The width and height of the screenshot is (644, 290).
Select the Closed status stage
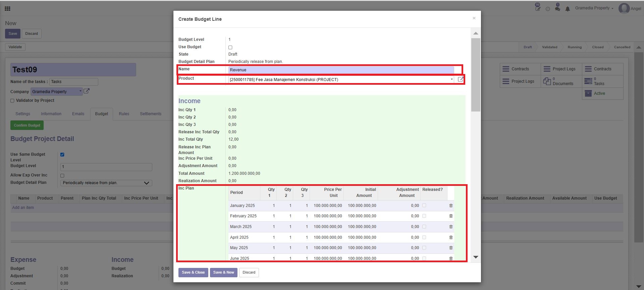click(x=598, y=47)
